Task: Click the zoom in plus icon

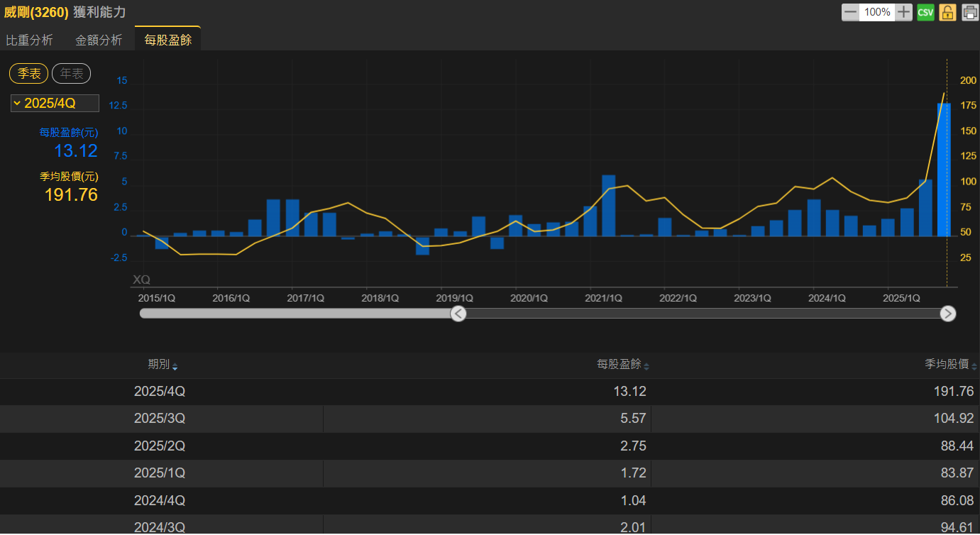Action: (903, 12)
